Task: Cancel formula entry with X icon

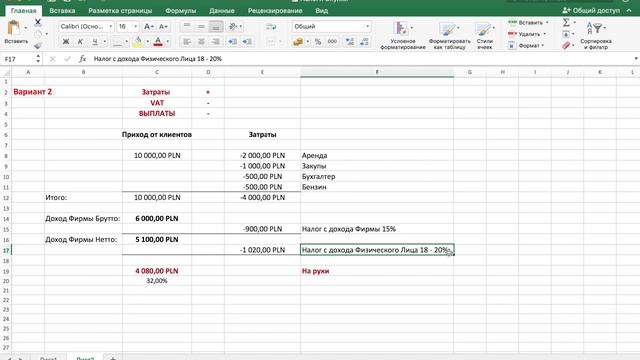Action: (53, 59)
